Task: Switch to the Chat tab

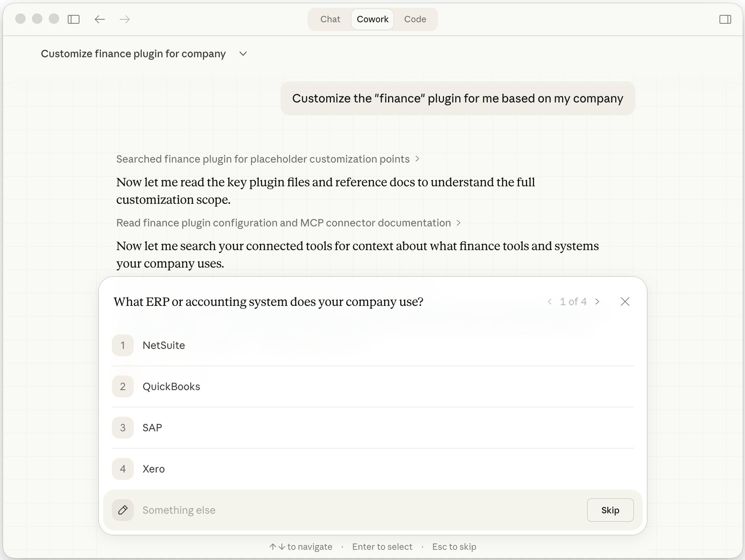Action: [x=330, y=19]
